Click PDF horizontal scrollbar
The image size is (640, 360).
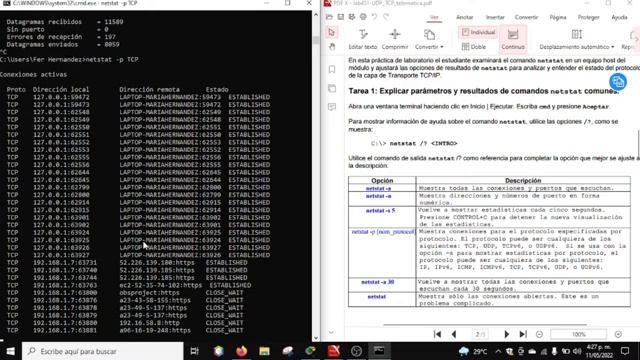tap(485, 325)
